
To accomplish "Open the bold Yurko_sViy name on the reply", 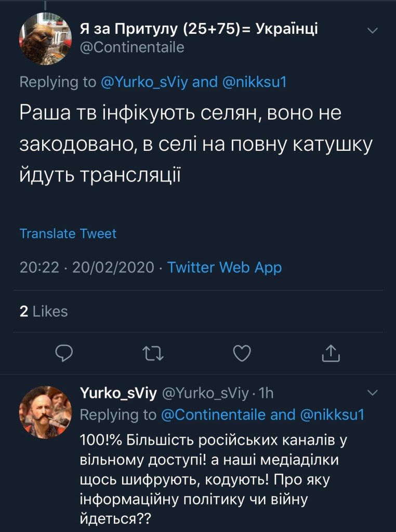I will pyautogui.click(x=118, y=394).
